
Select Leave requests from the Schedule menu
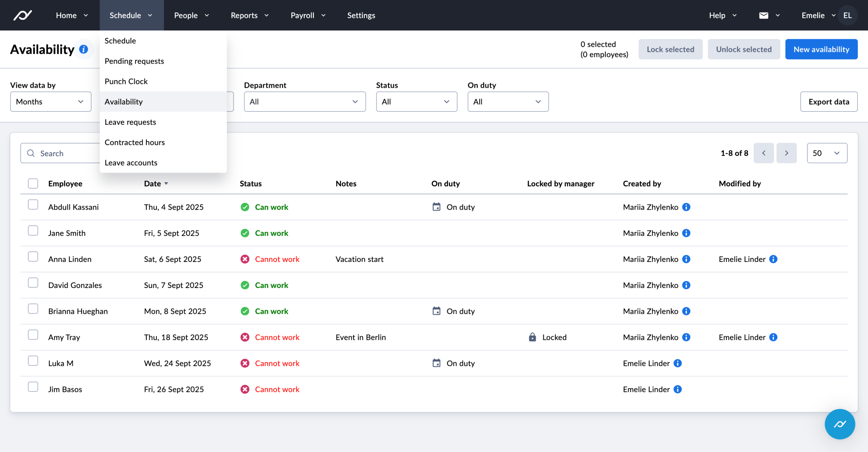(130, 122)
